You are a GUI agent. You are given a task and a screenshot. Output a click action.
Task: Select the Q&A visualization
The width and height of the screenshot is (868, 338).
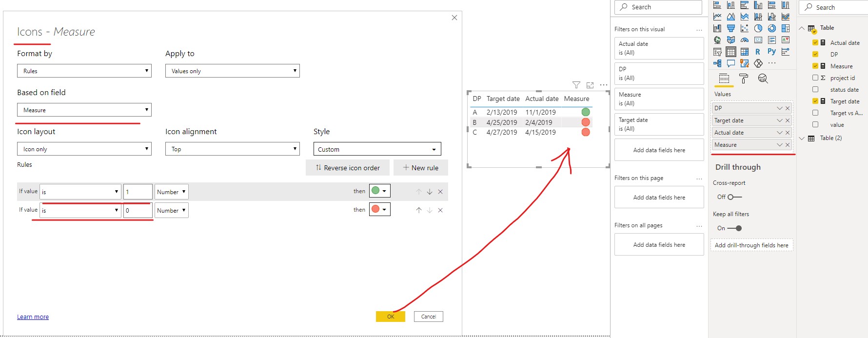731,63
